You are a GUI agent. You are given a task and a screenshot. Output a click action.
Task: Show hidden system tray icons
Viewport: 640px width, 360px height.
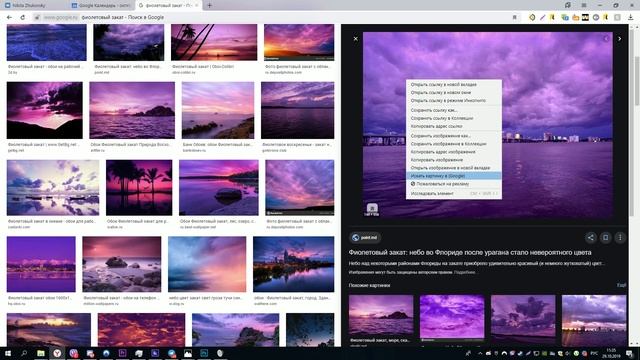point(480,353)
